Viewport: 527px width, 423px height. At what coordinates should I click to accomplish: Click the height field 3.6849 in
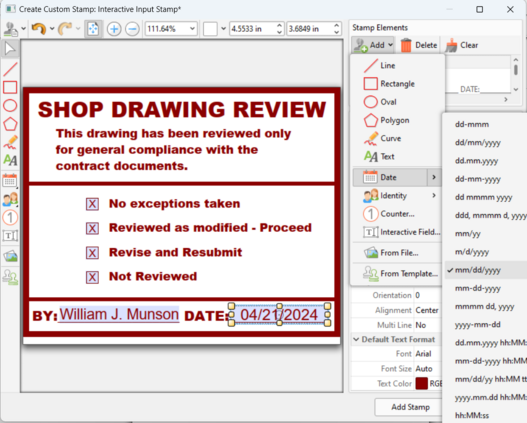click(310, 29)
